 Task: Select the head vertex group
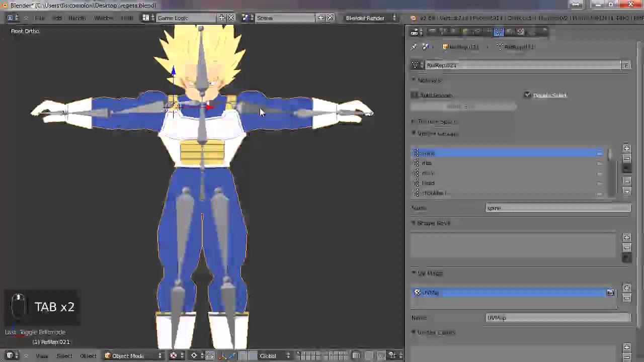(508, 183)
